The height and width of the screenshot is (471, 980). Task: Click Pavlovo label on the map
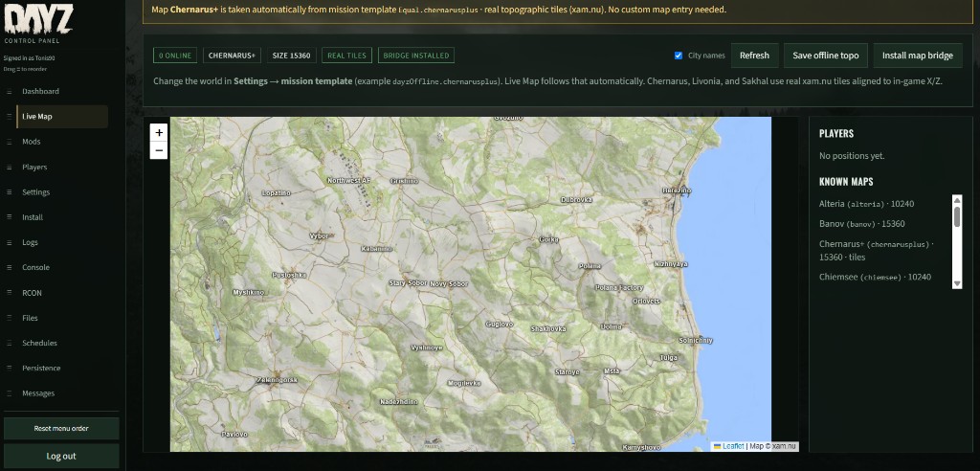click(x=235, y=434)
